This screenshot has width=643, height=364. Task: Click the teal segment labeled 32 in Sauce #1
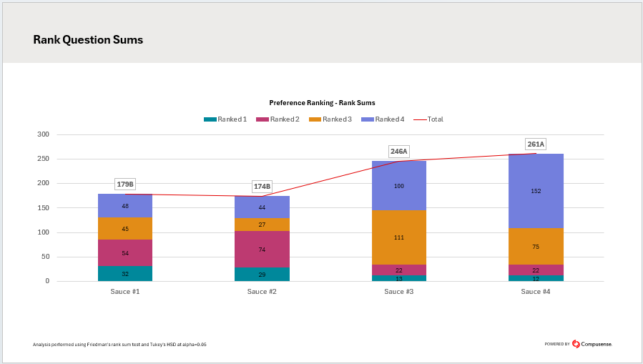(x=125, y=273)
